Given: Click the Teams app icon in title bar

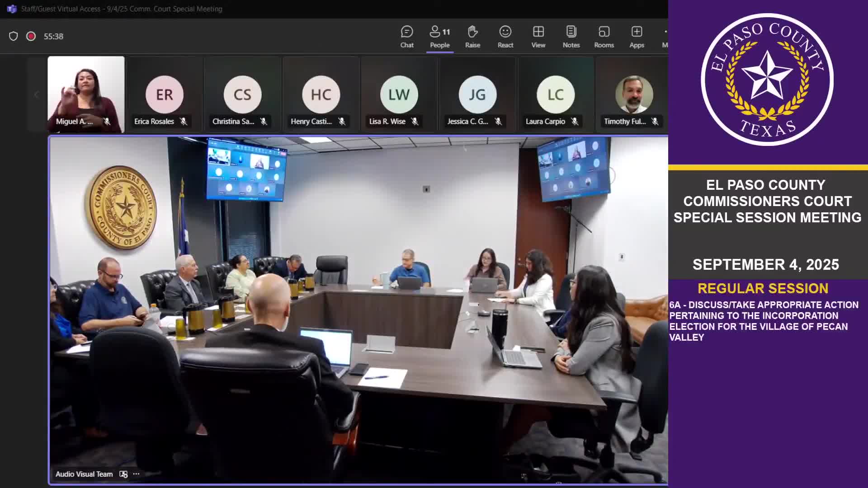Looking at the screenshot, I should pyautogui.click(x=12, y=9).
